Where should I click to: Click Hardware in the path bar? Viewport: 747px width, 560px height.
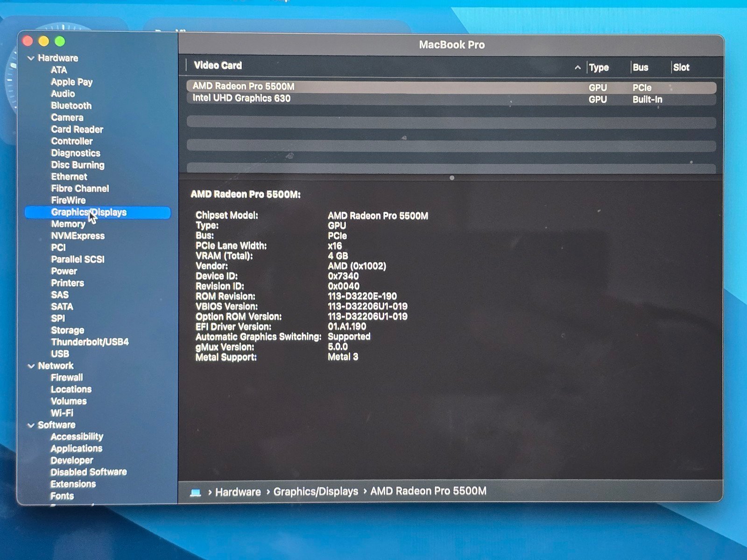point(238,492)
